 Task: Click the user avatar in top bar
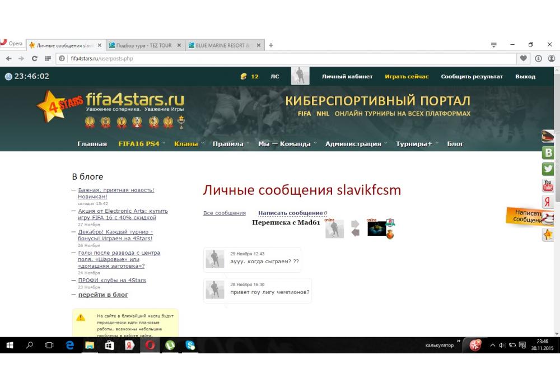point(300,76)
